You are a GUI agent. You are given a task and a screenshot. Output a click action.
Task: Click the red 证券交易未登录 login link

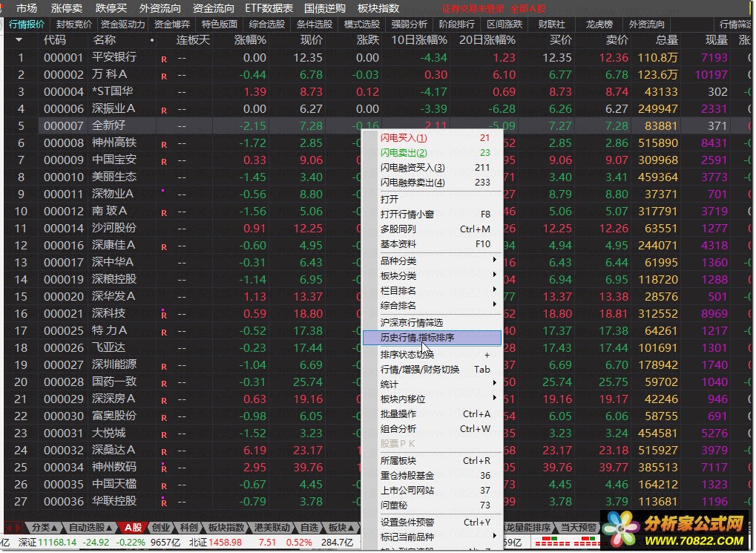[x=473, y=9]
